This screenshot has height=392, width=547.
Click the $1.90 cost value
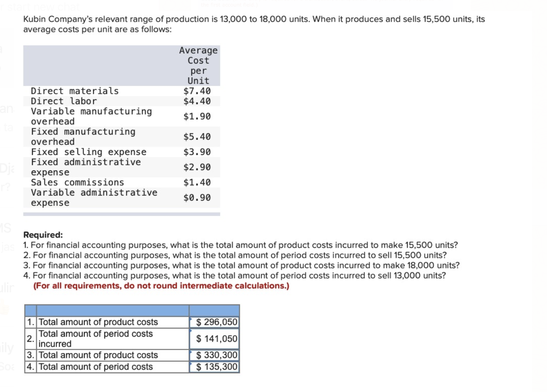197,116
